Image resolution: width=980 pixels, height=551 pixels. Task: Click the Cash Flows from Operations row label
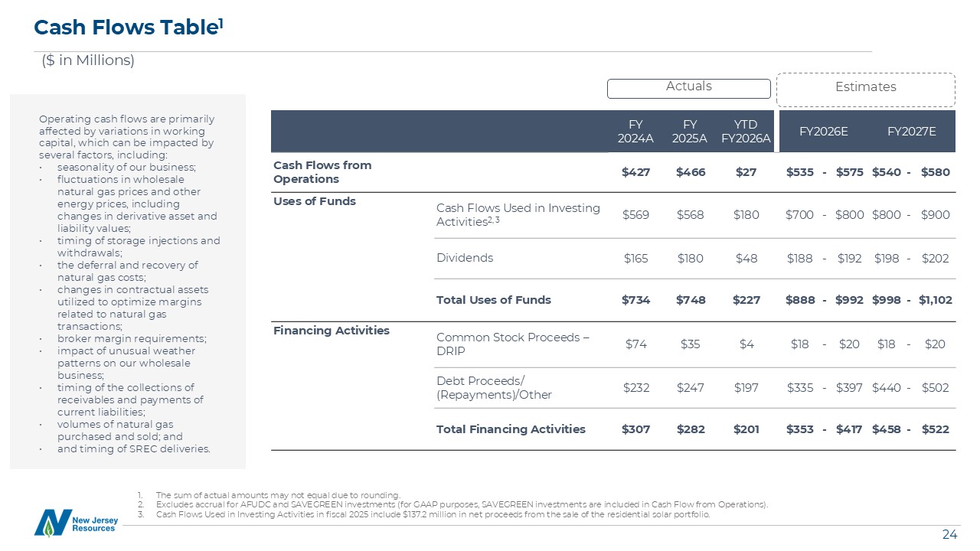[x=322, y=172]
